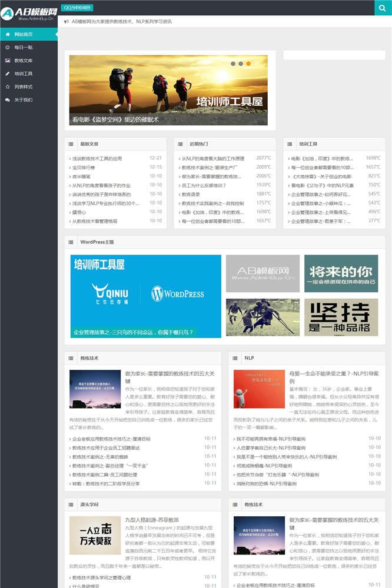Open the 将来的你 teal thumbnail
392x588 pixels.
point(341,273)
